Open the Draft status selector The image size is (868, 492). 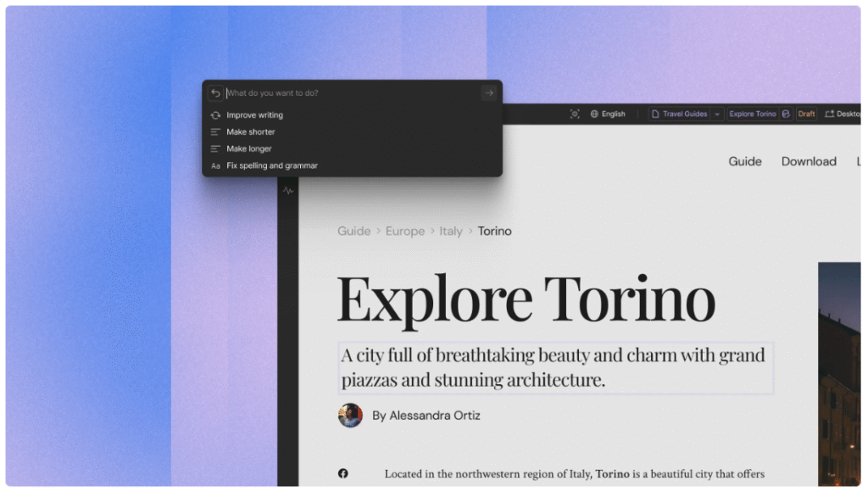(806, 114)
